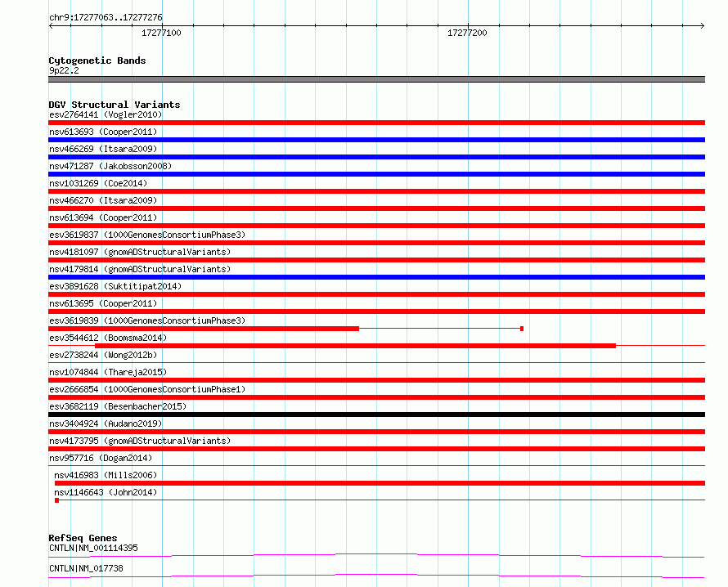Open variant esv3544612 (Boomsma2014) label
The image size is (728, 587).
108,338
